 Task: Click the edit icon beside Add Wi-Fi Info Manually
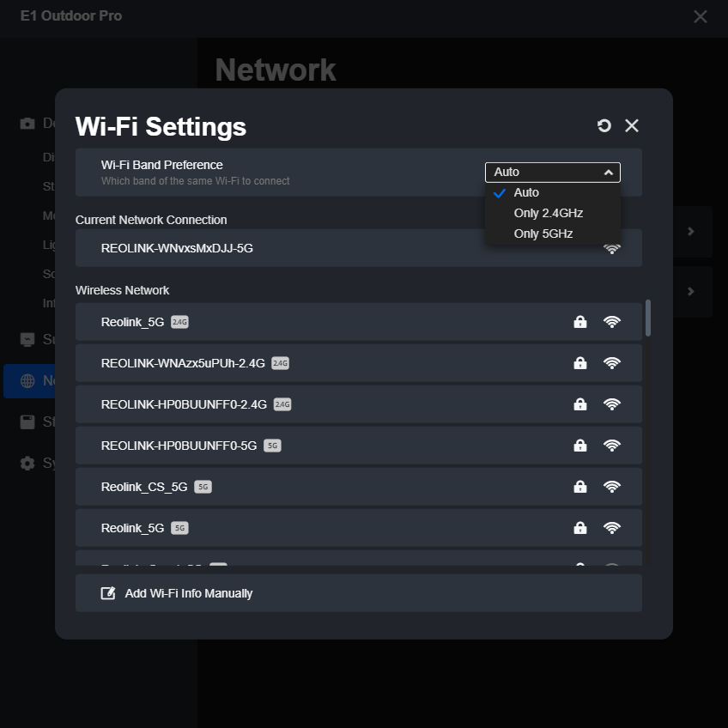pos(108,593)
